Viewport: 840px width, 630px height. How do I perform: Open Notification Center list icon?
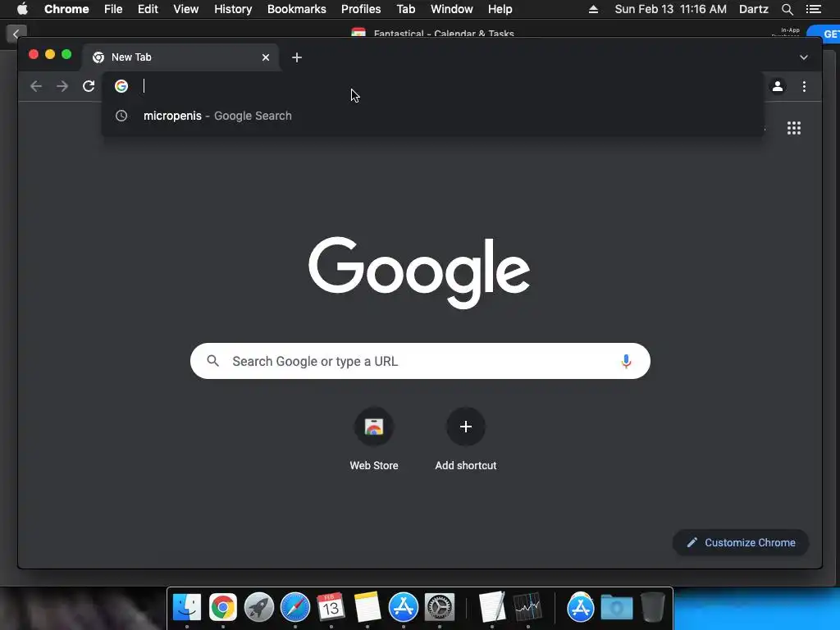tap(813, 9)
